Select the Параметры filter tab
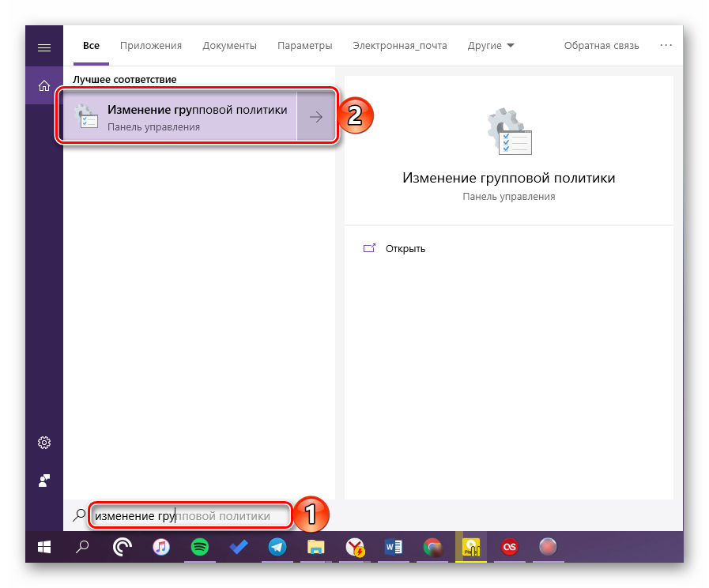Screen dimensions: 709x588 (x=304, y=46)
